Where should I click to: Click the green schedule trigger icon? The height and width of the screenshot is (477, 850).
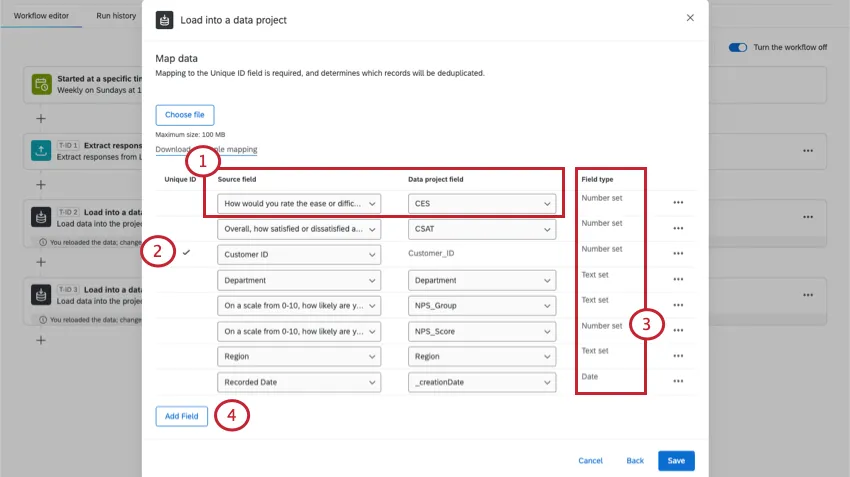41,85
